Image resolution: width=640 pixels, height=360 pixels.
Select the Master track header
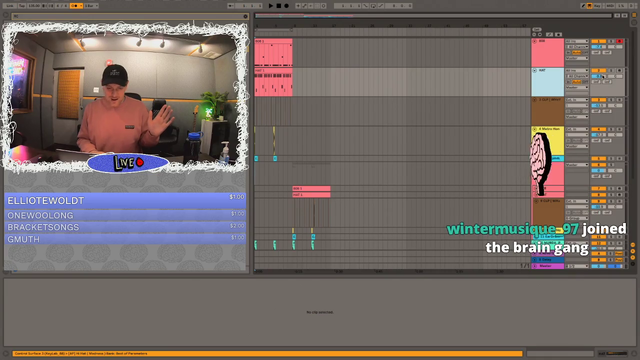[548, 266]
